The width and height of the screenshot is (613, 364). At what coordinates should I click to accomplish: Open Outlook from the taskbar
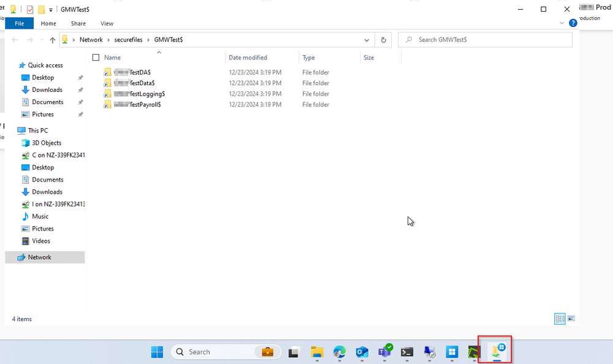(362, 352)
